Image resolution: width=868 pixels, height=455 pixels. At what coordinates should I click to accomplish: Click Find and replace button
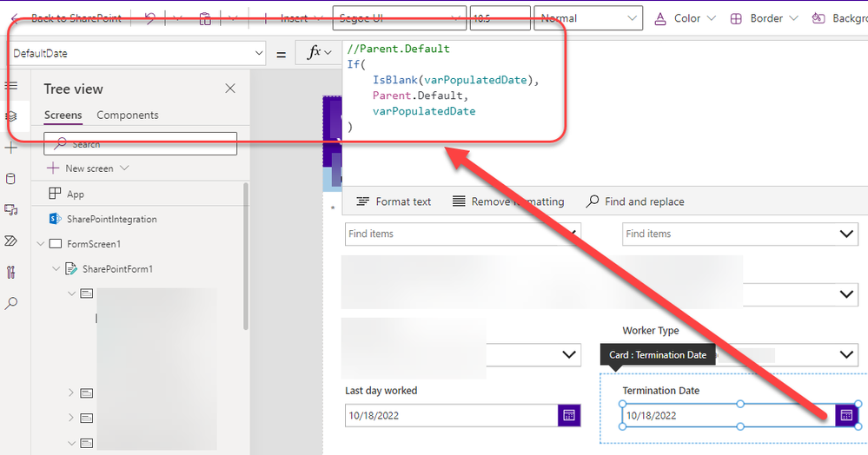[x=635, y=201]
